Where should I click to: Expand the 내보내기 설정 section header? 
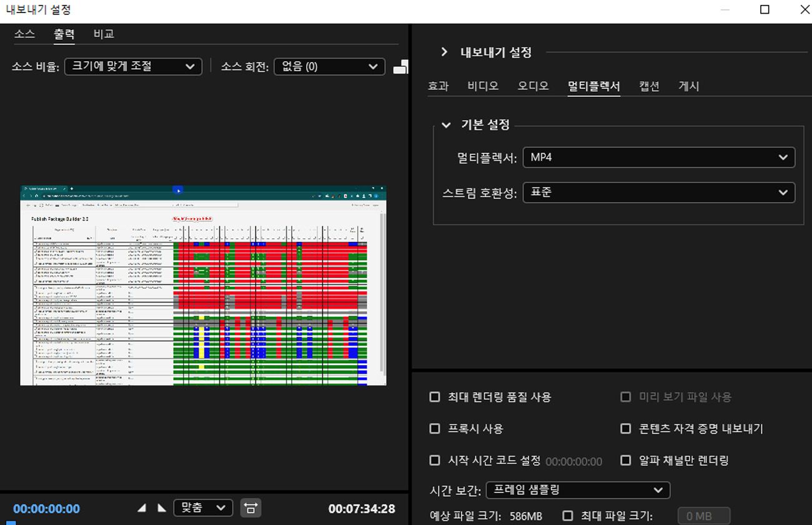pos(444,52)
